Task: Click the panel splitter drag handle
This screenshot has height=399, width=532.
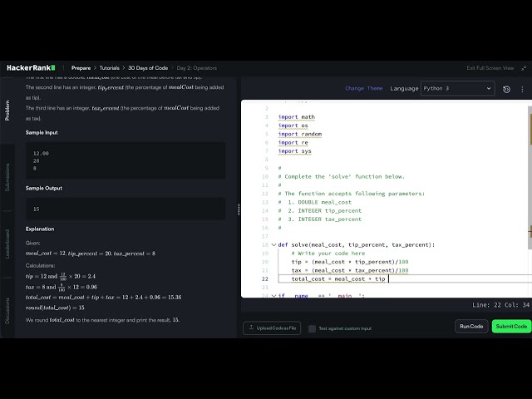Action: [239, 209]
